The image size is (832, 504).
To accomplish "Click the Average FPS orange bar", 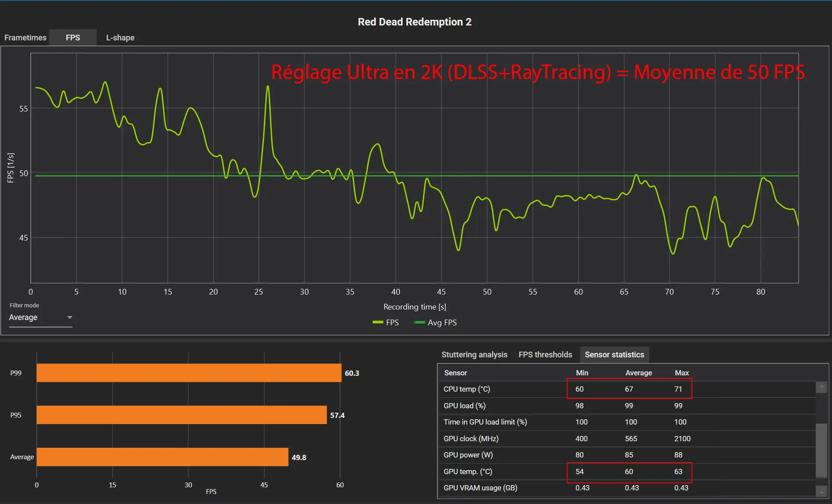I will (x=163, y=457).
